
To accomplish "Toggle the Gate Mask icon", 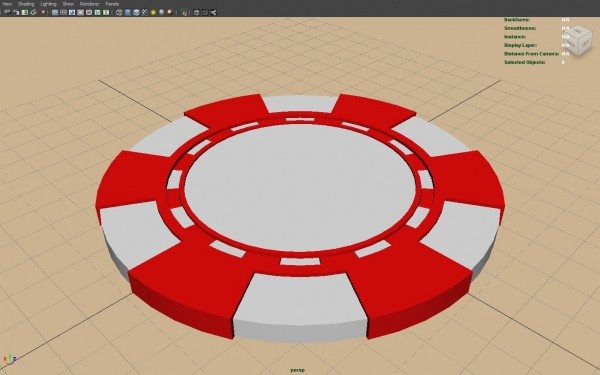I will pos(80,12).
